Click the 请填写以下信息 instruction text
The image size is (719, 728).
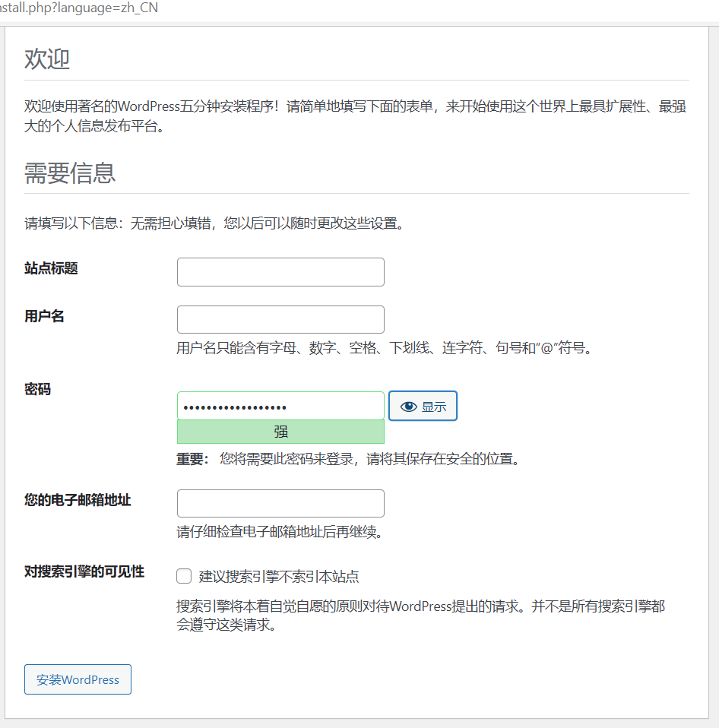tap(215, 223)
